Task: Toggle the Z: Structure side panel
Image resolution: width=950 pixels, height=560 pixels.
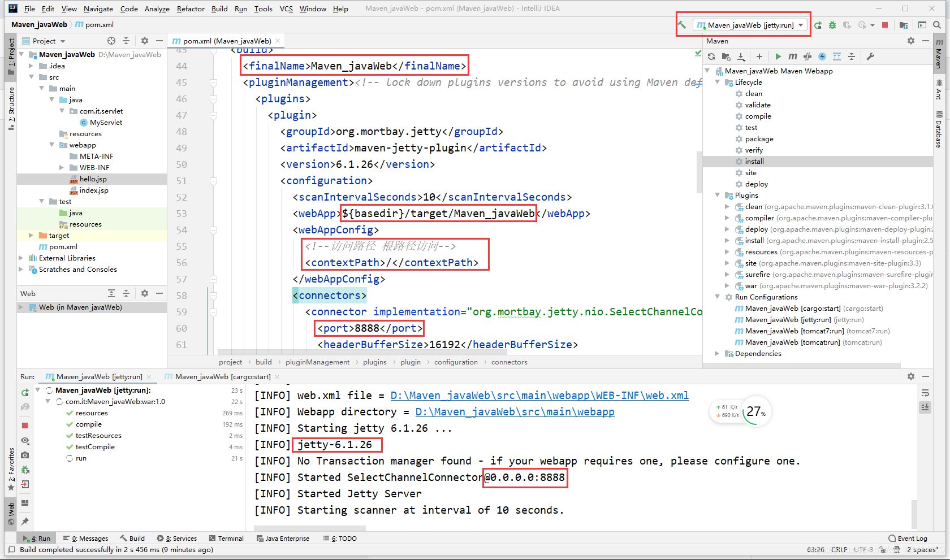Action: pos(11,109)
